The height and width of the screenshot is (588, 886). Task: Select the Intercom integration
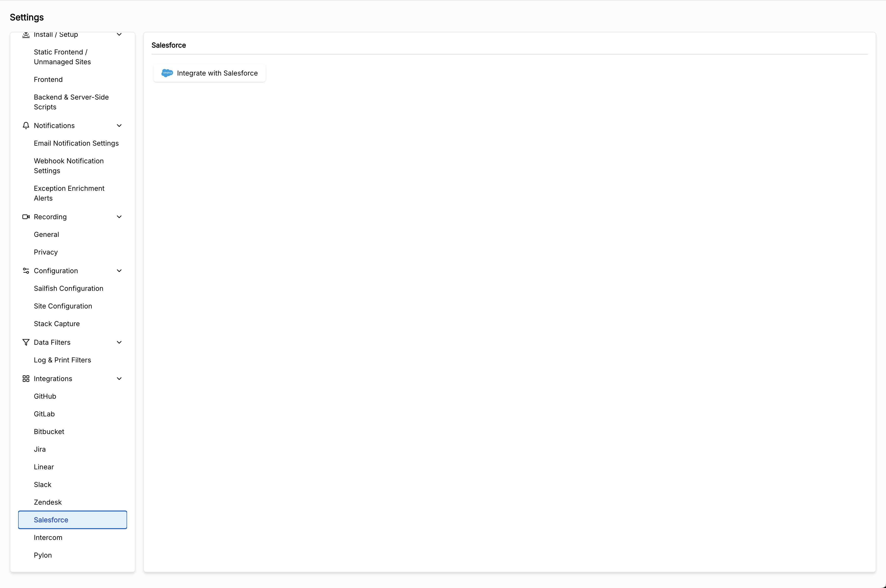coord(72,537)
